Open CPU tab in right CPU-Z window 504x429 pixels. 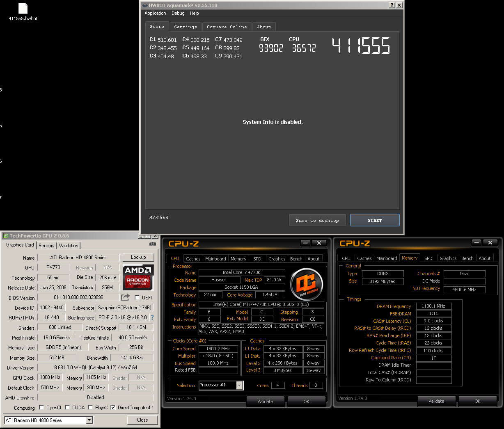[346, 258]
